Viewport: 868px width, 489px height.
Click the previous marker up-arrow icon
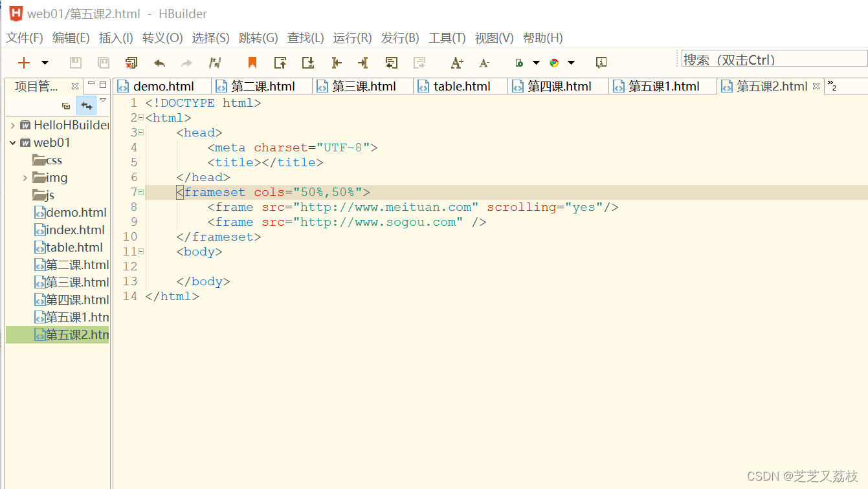coord(280,63)
